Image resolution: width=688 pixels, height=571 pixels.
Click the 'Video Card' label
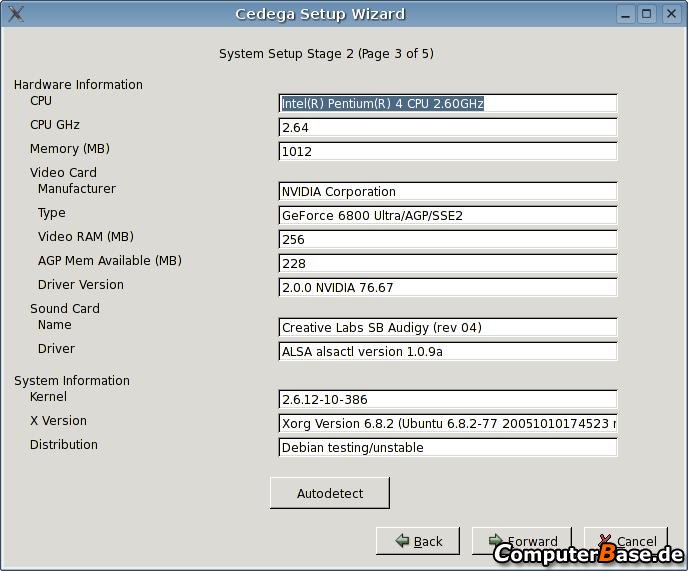[x=63, y=172]
